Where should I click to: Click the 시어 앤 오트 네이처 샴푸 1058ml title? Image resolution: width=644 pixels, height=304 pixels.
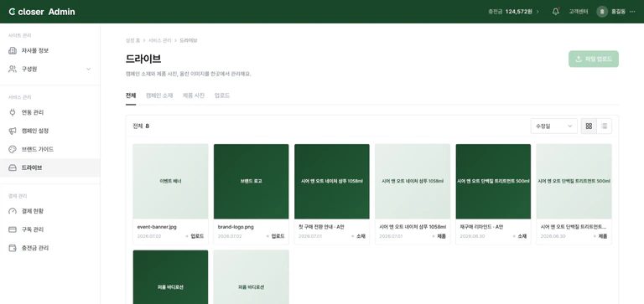pos(413,227)
